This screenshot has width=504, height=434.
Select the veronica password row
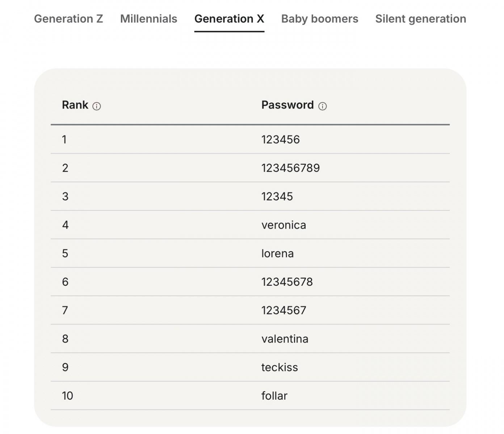283,225
